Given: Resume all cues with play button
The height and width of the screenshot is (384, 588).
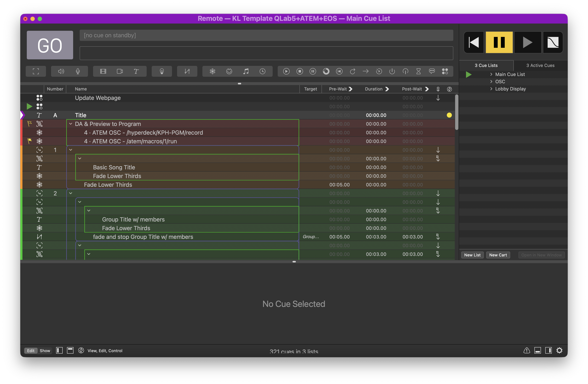Looking at the screenshot, I should 528,43.
